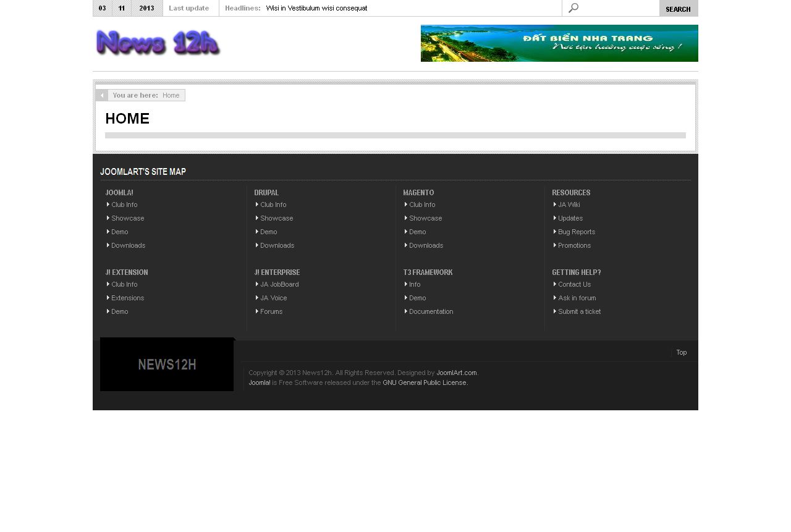
Task: Open Forums under J! Enterprise
Action: 271,311
